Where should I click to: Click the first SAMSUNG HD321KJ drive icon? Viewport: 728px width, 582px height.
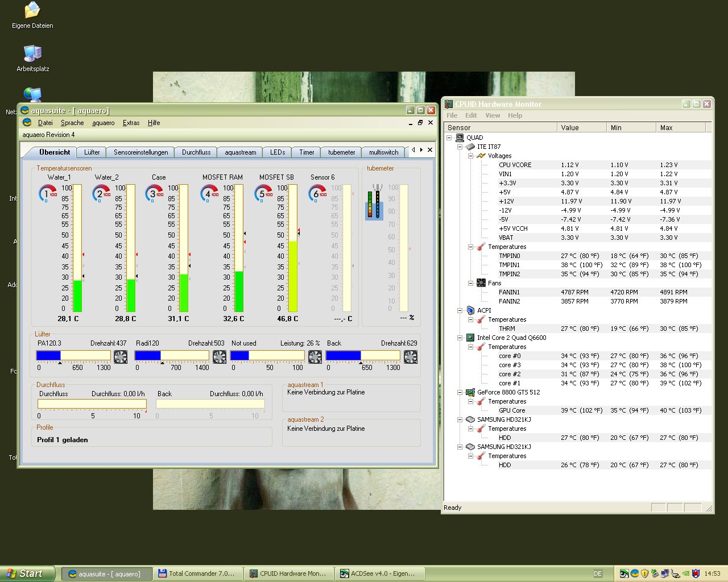(470, 419)
